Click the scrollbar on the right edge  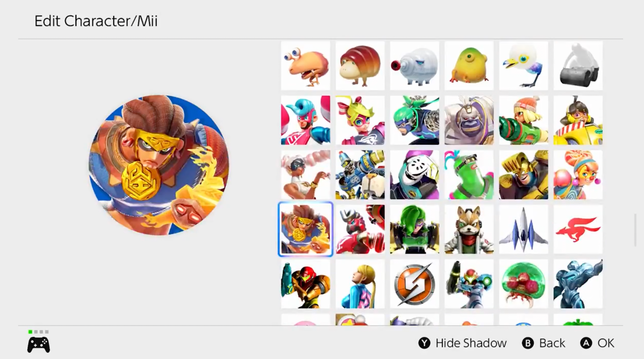635,230
